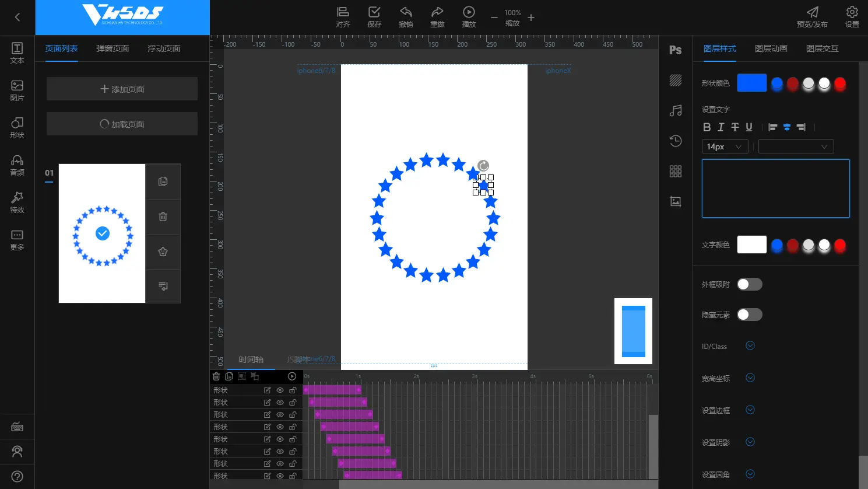Toggle strikethrough text formatting
This screenshot has height=489, width=868.
[735, 127]
